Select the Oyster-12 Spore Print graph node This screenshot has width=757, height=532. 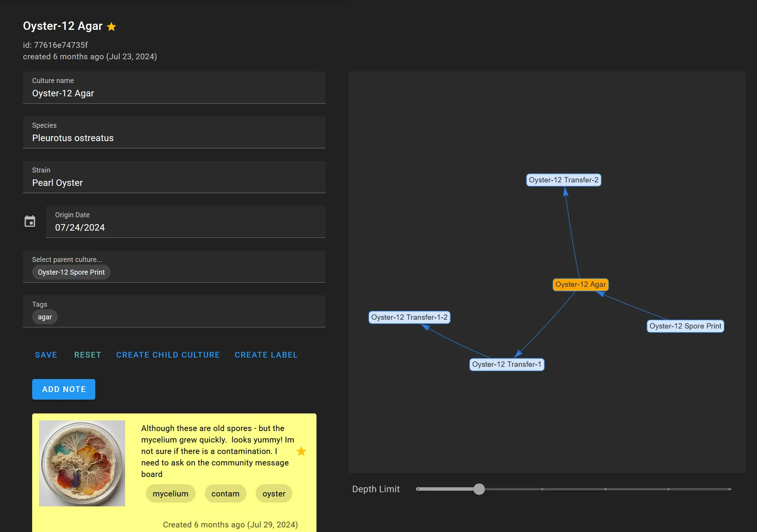tap(685, 326)
